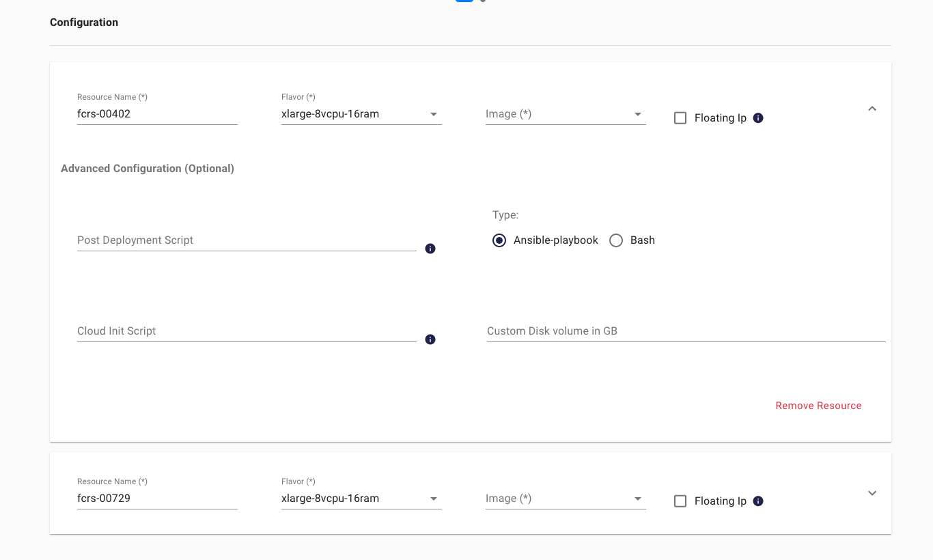Enable Floating Ip checkbox for fcrs-00729

680,501
